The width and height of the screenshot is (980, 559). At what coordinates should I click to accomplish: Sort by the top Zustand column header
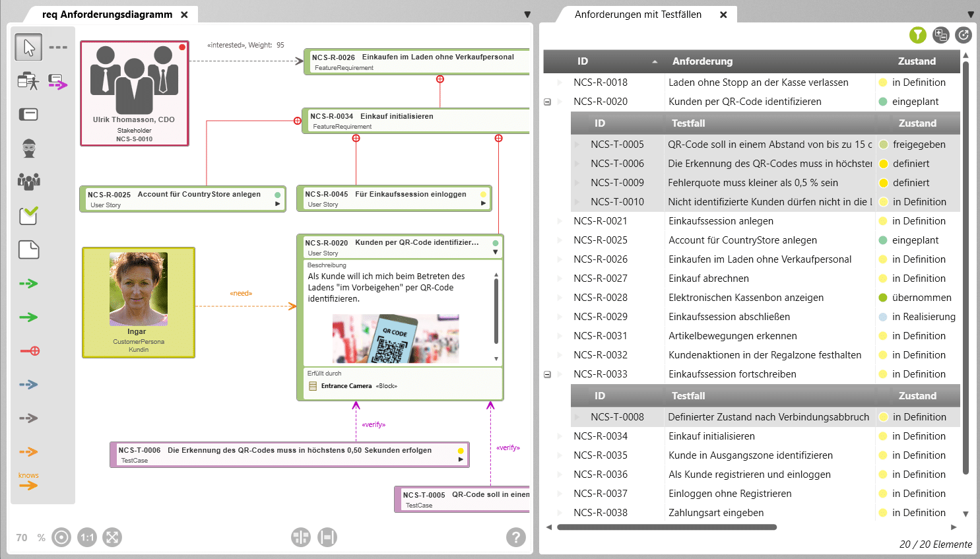click(917, 61)
